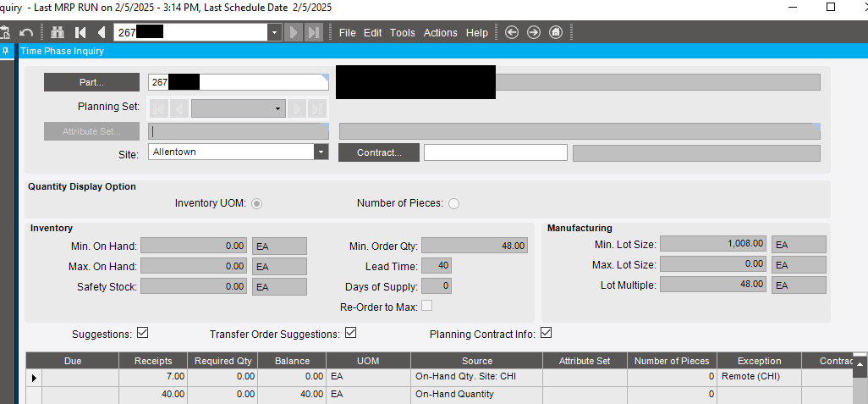
Task: Click the Contract... button
Action: [x=379, y=152]
